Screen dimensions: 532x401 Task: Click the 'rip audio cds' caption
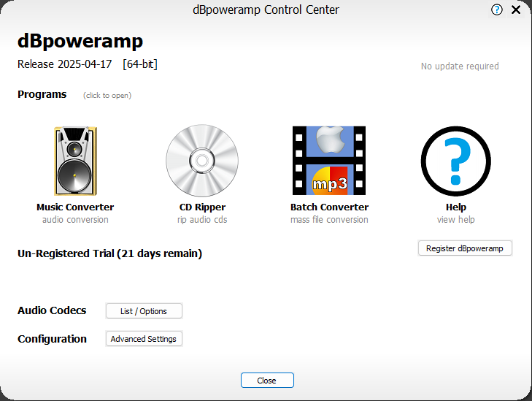click(x=202, y=220)
